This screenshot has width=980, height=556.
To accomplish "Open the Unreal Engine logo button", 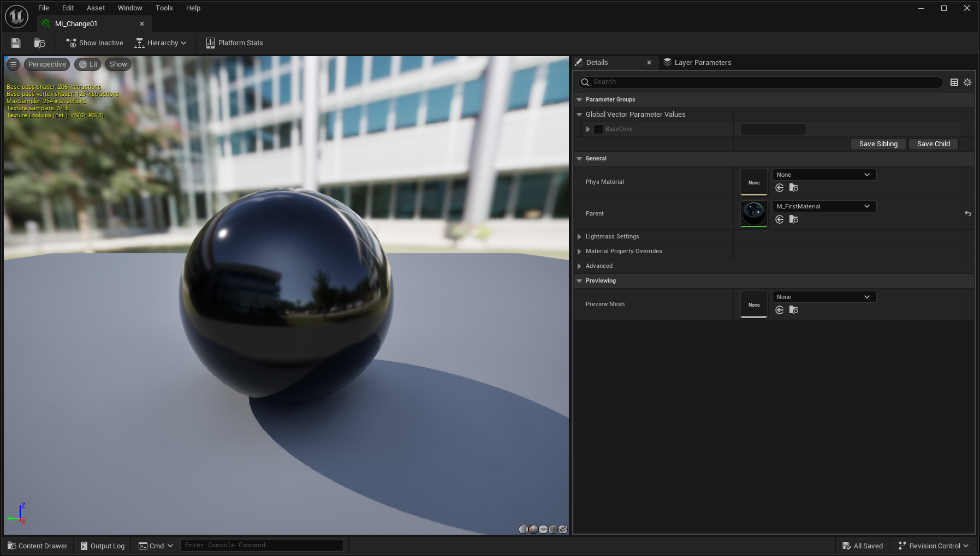I will click(x=16, y=16).
